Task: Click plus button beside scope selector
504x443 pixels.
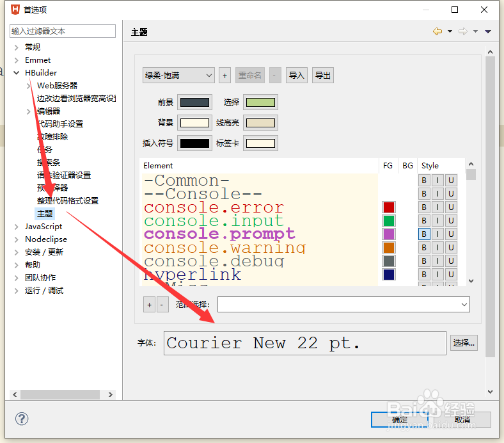Action: pyautogui.click(x=150, y=305)
